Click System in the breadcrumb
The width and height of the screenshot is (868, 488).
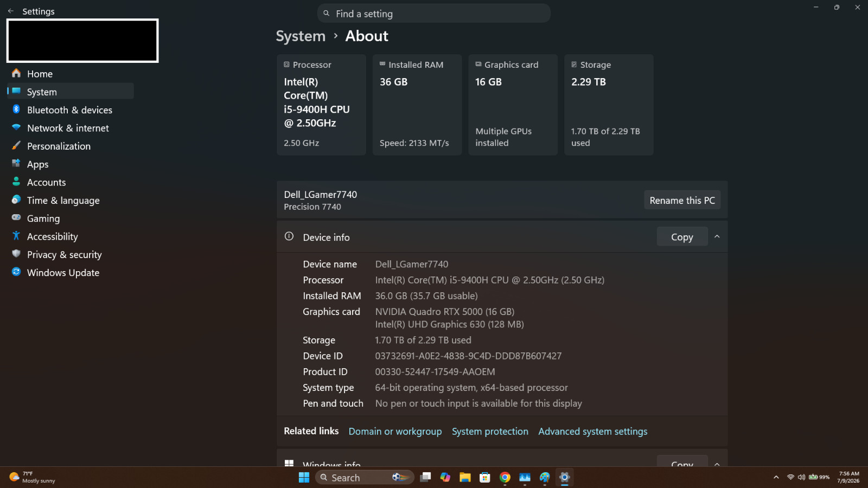click(x=301, y=36)
